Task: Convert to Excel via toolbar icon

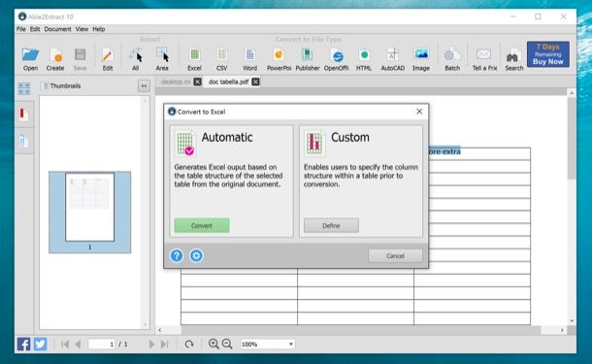Action: tap(194, 59)
